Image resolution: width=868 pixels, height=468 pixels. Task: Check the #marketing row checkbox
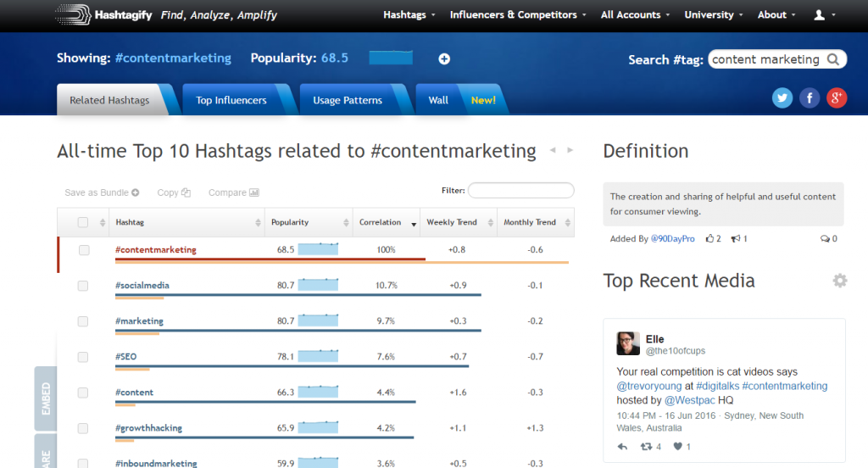coord(83,321)
